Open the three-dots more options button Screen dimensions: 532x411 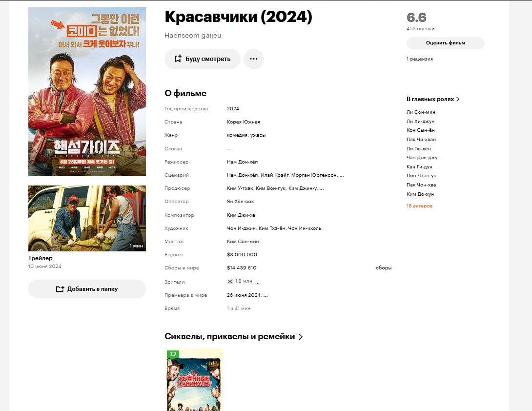tap(254, 59)
